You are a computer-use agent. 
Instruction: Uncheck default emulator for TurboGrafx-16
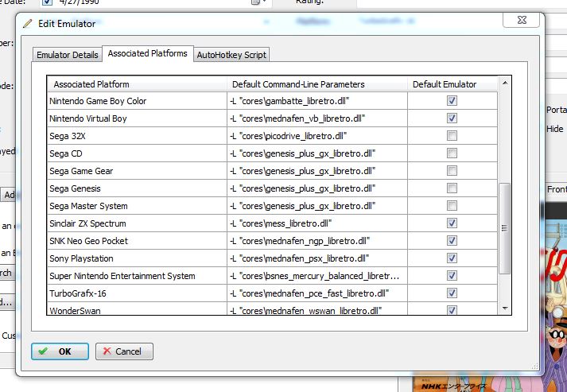click(x=452, y=293)
